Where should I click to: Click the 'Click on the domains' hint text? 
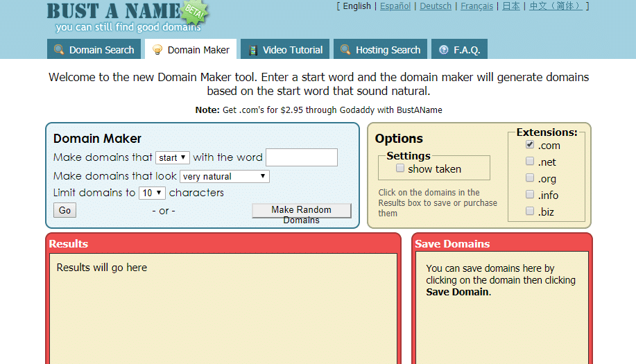[x=438, y=202]
